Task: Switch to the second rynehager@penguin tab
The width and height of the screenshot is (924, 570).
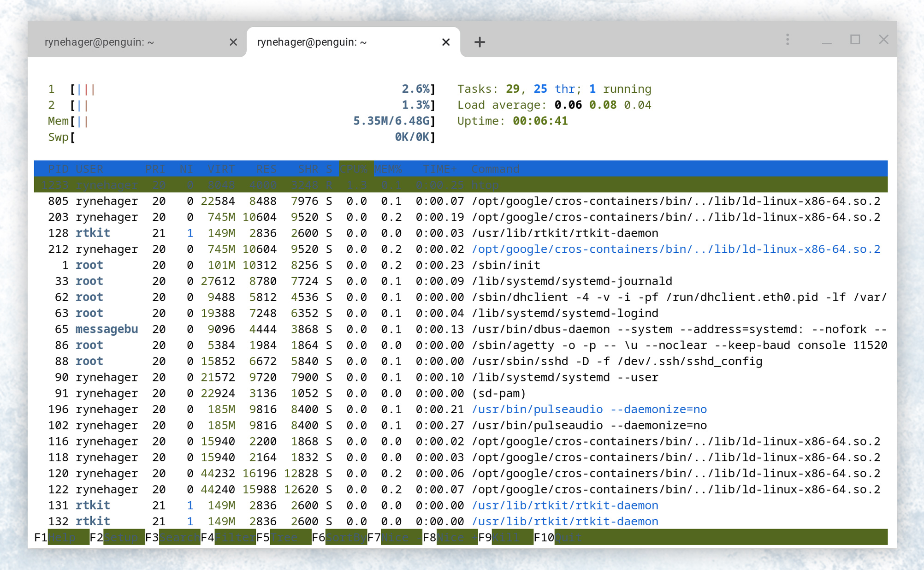Action: pyautogui.click(x=312, y=42)
